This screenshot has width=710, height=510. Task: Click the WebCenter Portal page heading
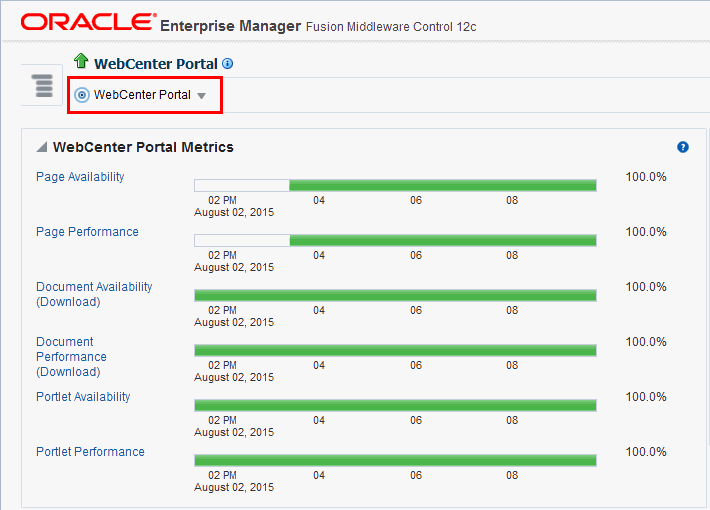(x=156, y=64)
